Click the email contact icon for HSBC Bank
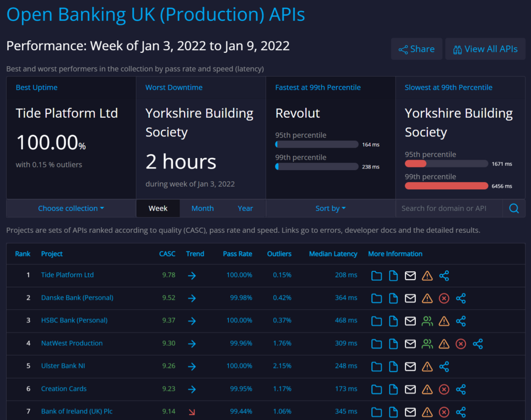This screenshot has width=531, height=420. (410, 321)
